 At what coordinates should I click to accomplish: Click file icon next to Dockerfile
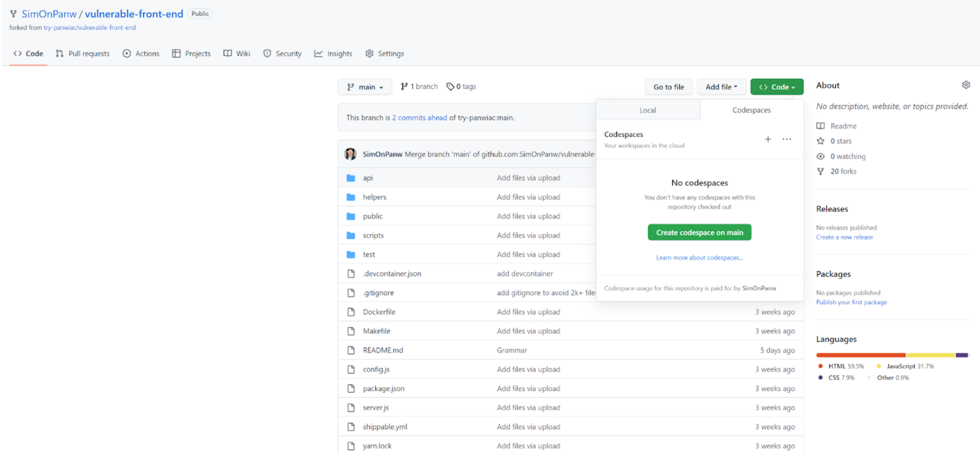point(351,312)
